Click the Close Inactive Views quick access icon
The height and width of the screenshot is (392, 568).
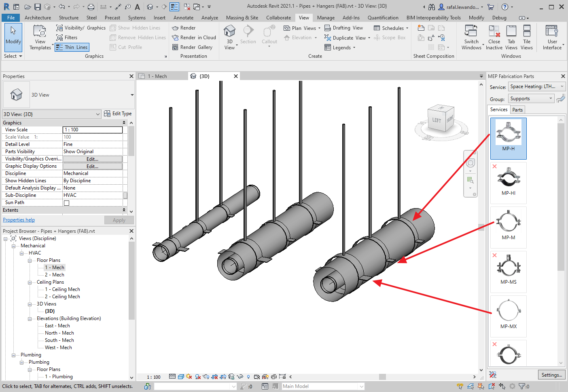[187, 7]
